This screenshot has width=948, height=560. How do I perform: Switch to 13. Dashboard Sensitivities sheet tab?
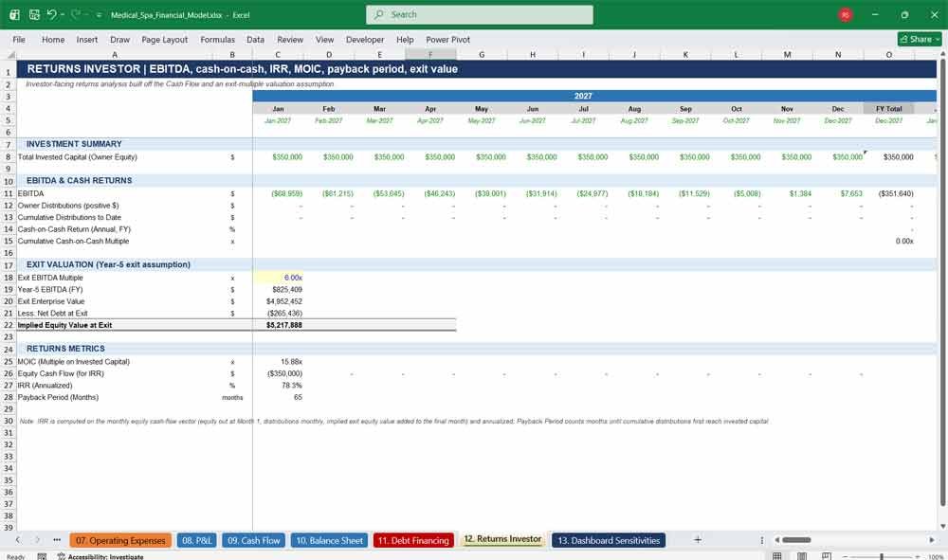click(x=609, y=541)
